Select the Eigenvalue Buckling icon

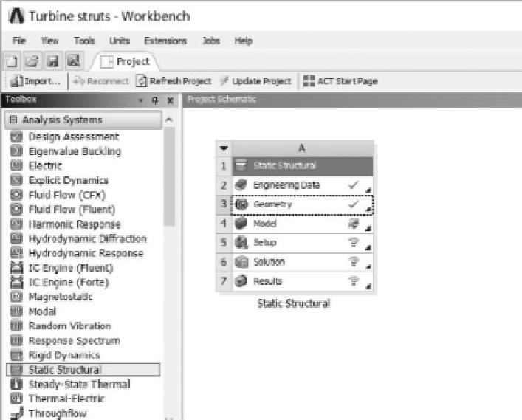tap(16, 151)
